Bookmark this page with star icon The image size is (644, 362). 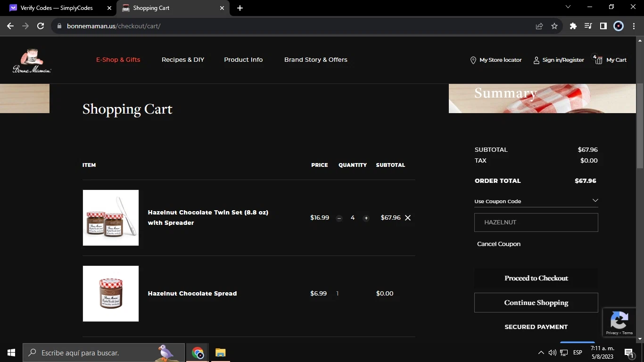tap(554, 26)
